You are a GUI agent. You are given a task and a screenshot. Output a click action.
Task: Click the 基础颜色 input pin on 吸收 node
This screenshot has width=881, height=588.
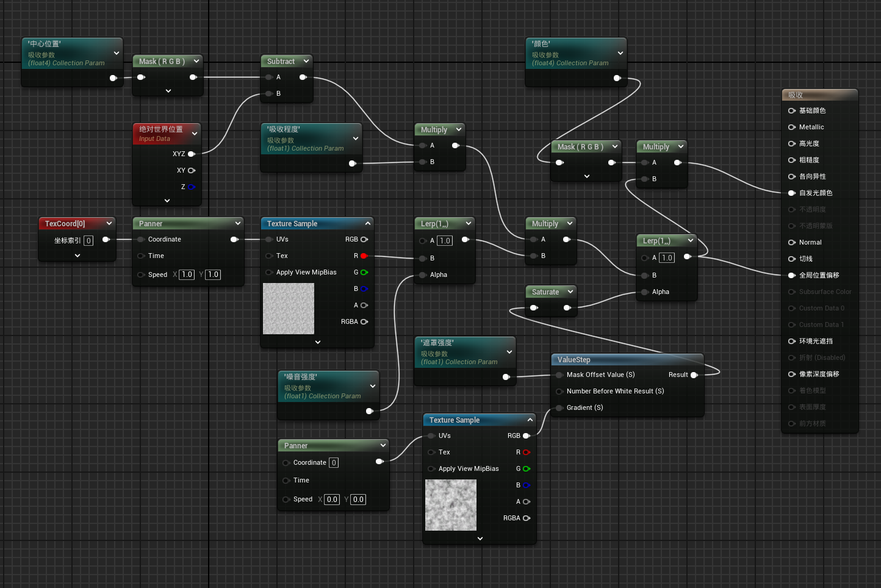tap(792, 111)
